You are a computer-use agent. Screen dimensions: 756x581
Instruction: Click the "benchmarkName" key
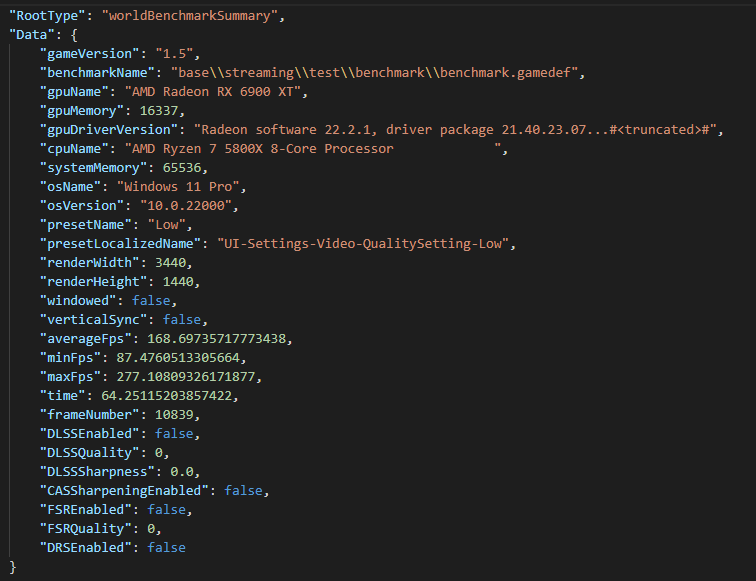coord(98,72)
